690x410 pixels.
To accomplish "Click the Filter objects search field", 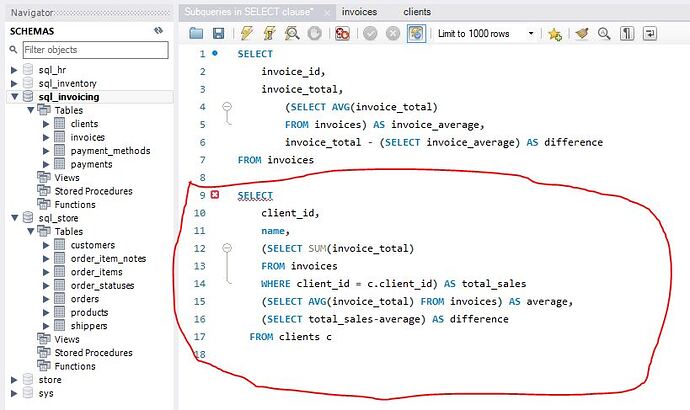I will tap(95, 50).
